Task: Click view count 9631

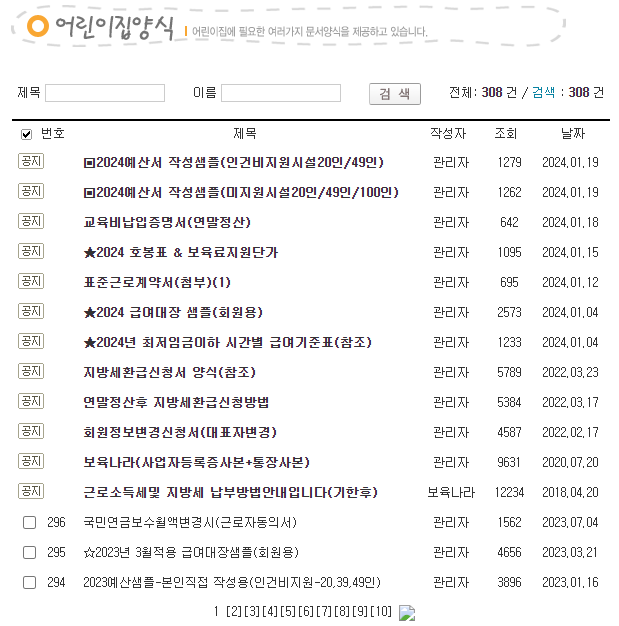Action: click(509, 462)
